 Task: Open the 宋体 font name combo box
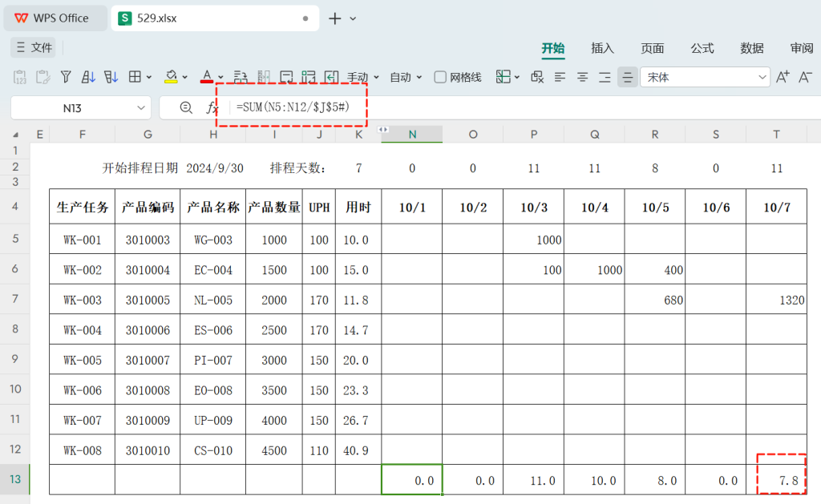[x=705, y=78]
